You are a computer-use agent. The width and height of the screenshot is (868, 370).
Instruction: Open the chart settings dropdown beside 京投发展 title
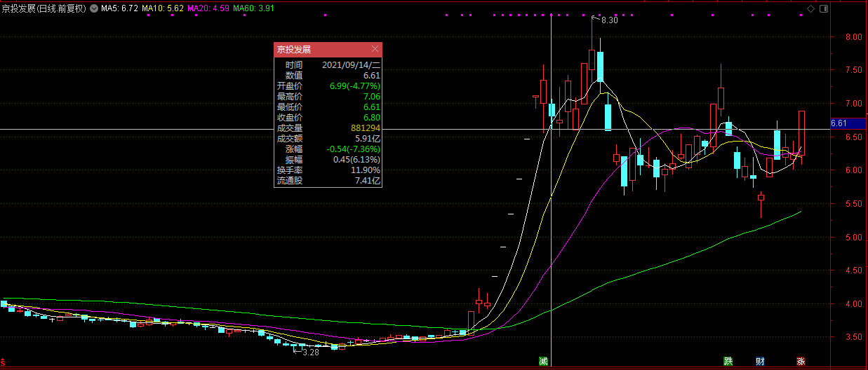94,9
